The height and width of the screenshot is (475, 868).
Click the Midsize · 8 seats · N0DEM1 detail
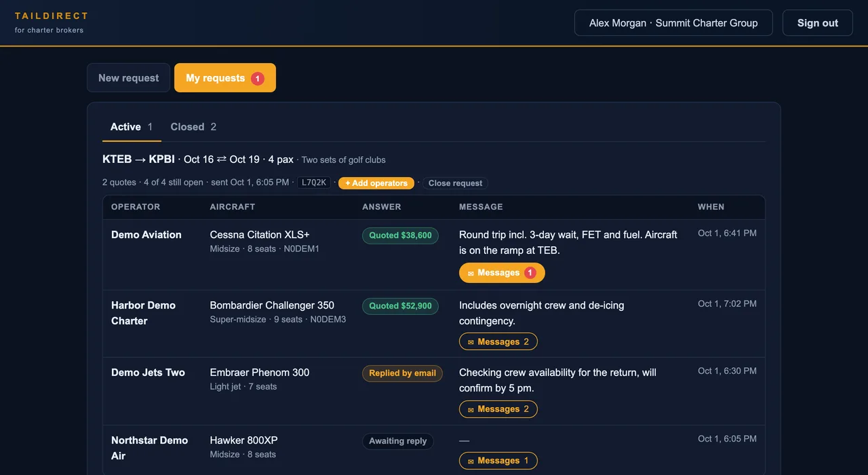tap(264, 249)
